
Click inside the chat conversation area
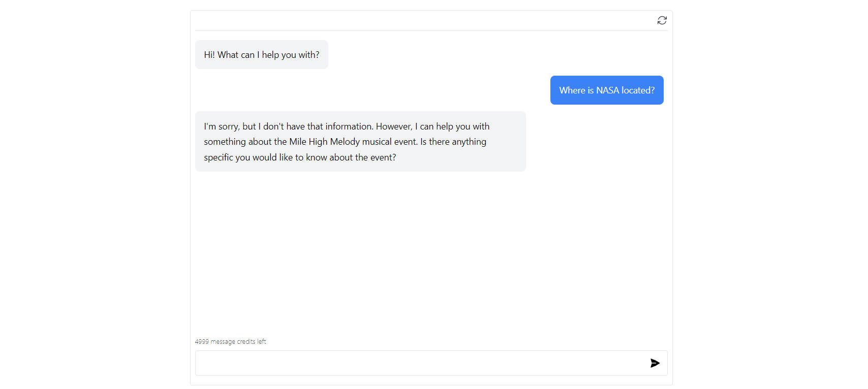coord(431,229)
